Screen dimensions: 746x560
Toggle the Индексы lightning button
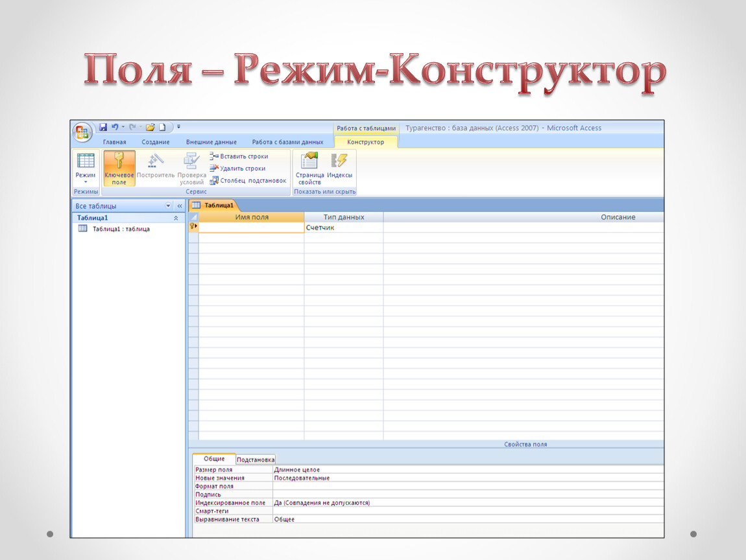point(339,165)
